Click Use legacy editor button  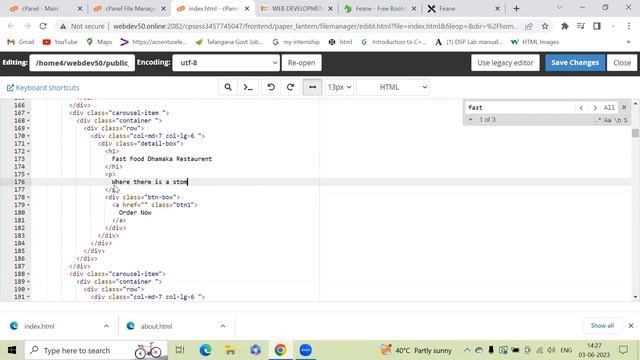pos(505,63)
